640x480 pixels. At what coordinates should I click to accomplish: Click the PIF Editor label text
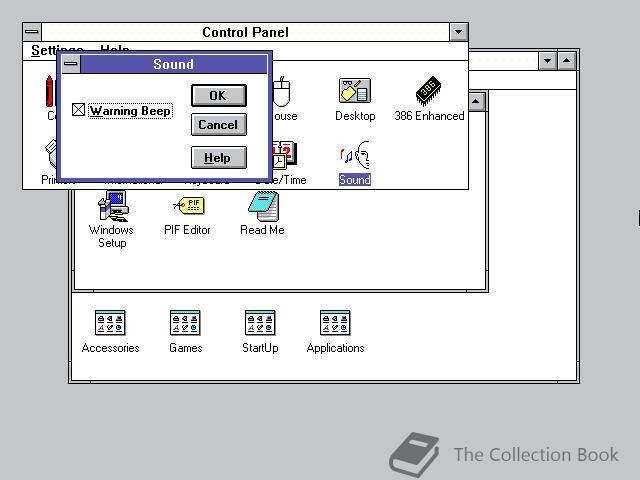(x=187, y=230)
